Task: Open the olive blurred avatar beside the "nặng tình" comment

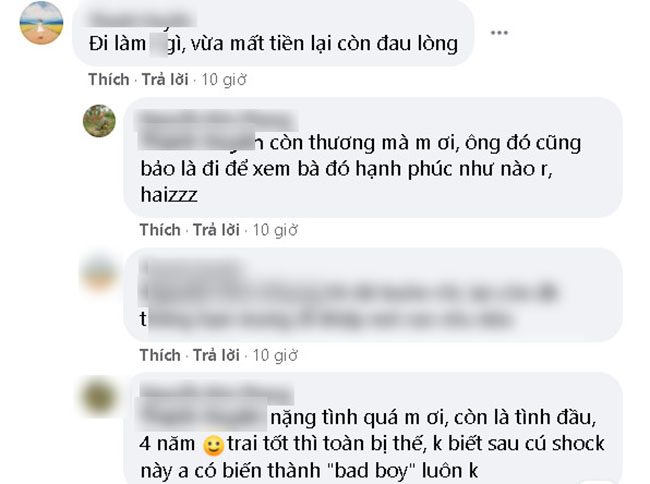Action: click(99, 397)
